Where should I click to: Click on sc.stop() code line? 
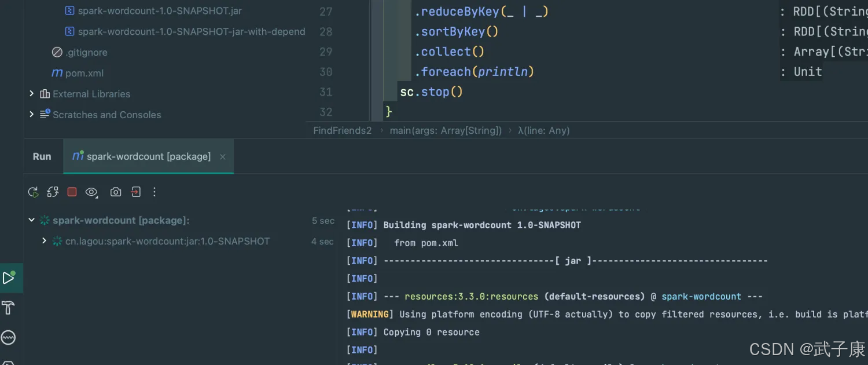pos(432,92)
